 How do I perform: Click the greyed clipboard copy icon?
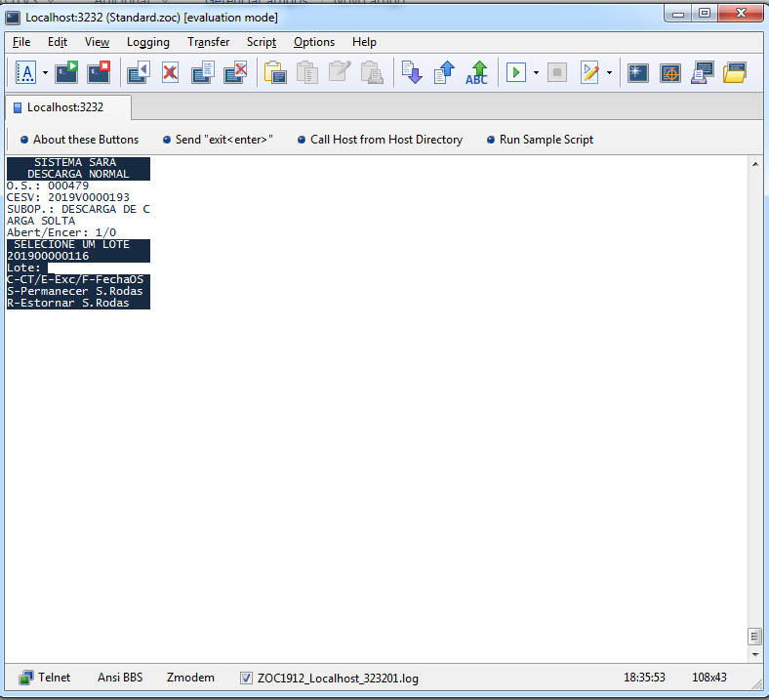pos(307,72)
